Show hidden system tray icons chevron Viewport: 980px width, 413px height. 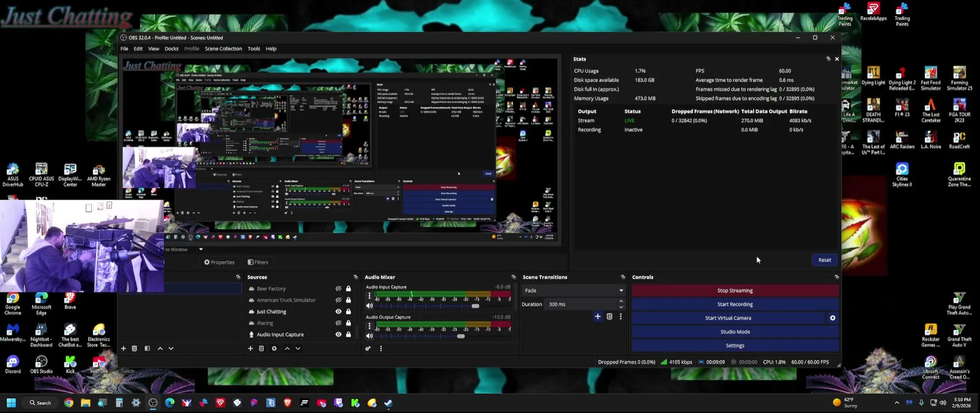[x=897, y=403]
